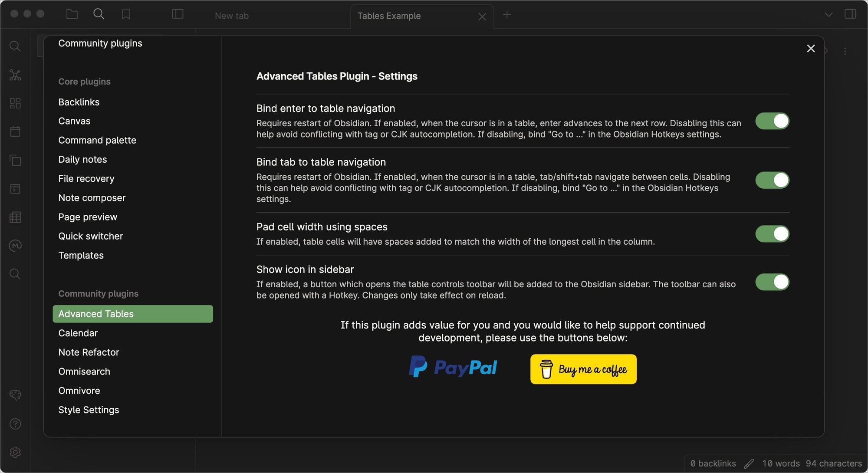This screenshot has height=473, width=868.
Task: Click the Buy me a coffee button
Action: (x=583, y=369)
